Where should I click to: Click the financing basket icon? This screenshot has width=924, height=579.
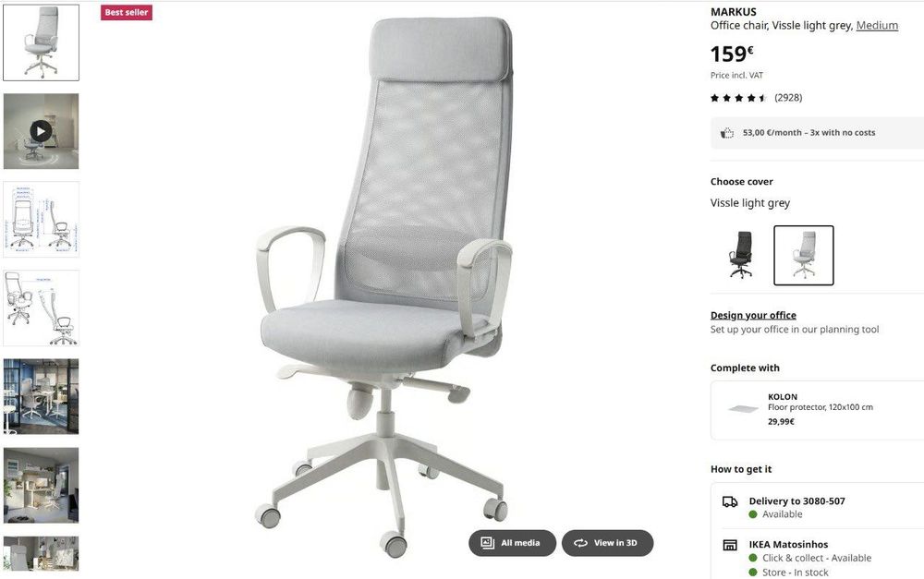(x=727, y=133)
